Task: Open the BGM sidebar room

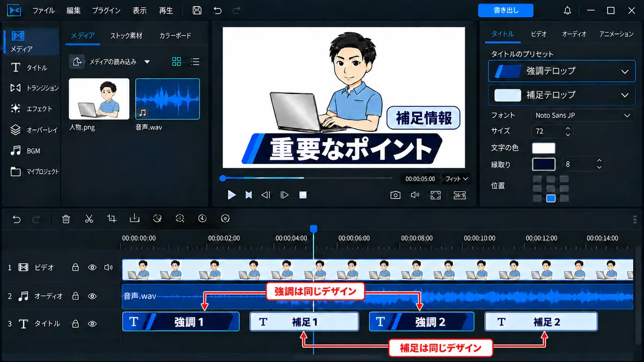Action: click(26, 151)
